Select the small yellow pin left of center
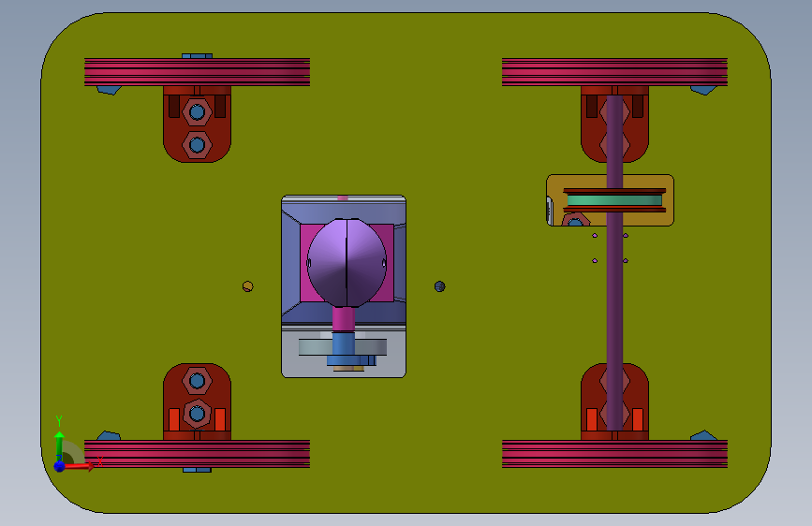The width and height of the screenshot is (812, 526). tap(247, 286)
